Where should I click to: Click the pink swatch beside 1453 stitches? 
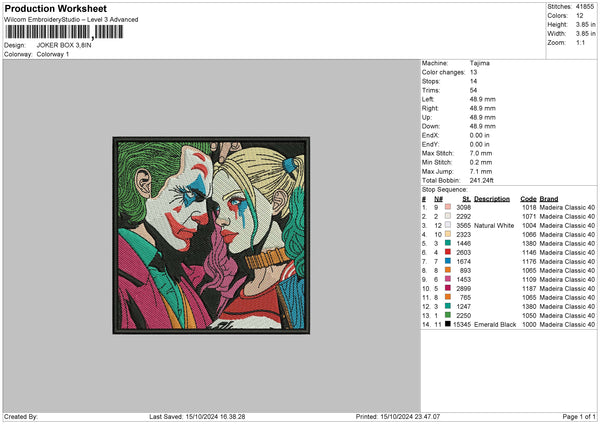tap(448, 279)
